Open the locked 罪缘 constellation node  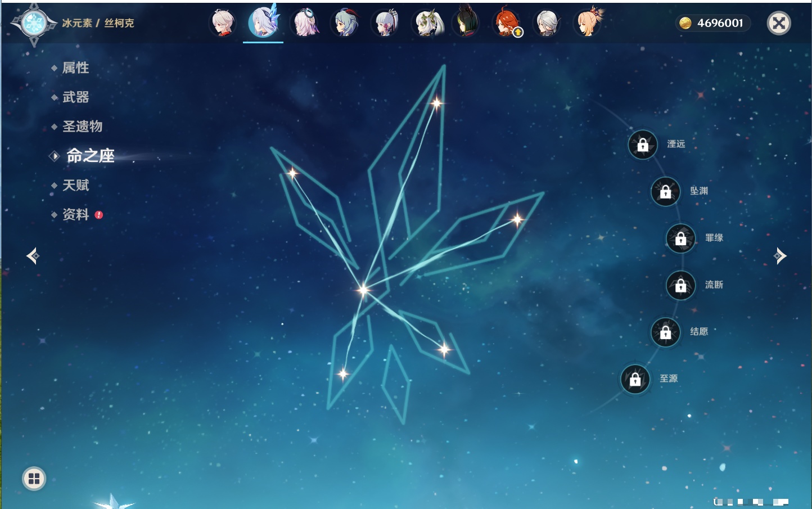tap(680, 238)
